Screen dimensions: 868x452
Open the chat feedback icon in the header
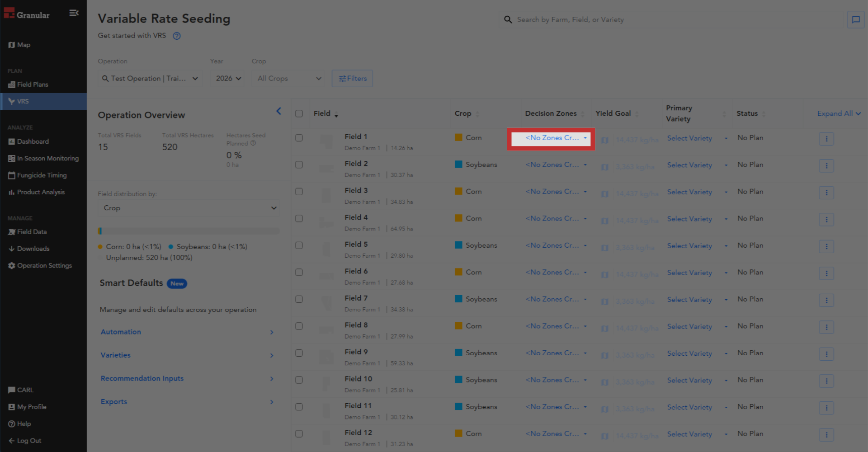pos(855,20)
